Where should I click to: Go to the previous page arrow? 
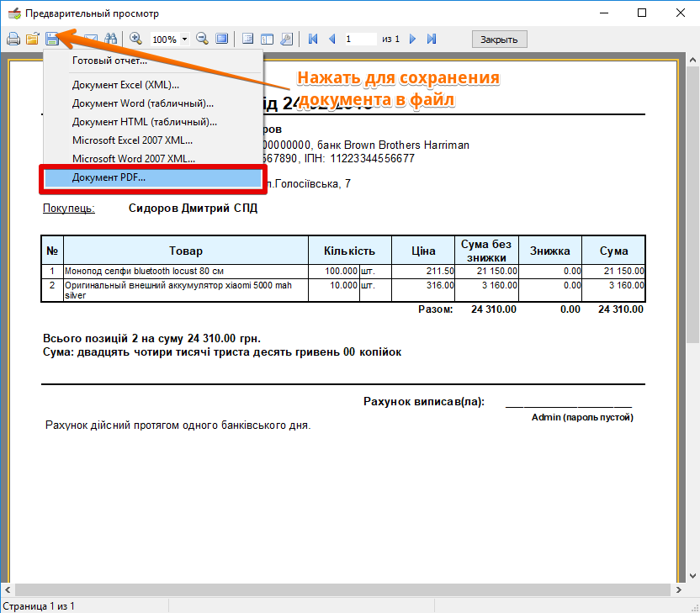(x=332, y=40)
